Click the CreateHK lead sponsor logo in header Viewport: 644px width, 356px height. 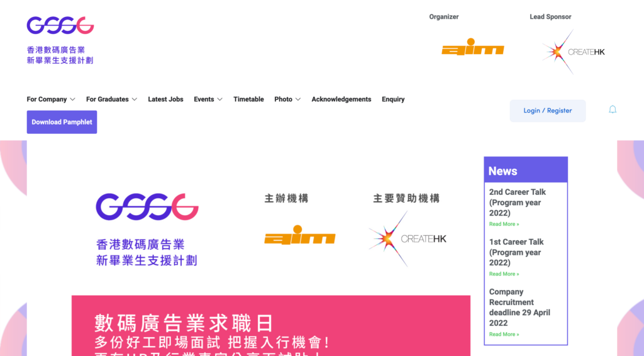[574, 52]
